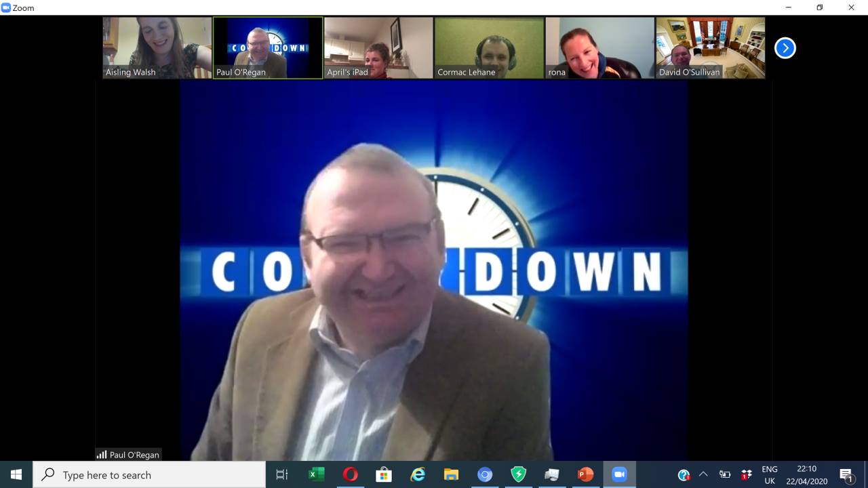Select Cormac Lehane's video thumbnail
The width and height of the screenshot is (868, 488).
[x=489, y=47]
